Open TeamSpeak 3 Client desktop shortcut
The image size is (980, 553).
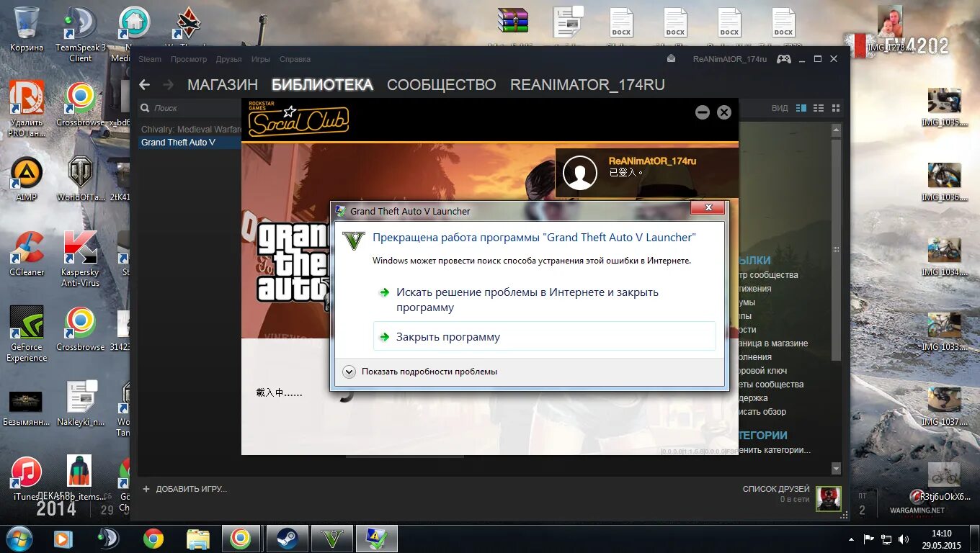81,34
